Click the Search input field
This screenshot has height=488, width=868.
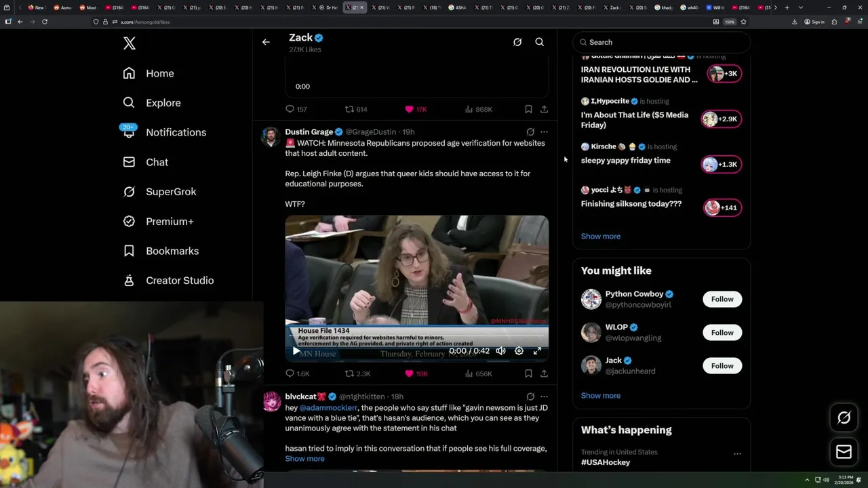tap(661, 42)
